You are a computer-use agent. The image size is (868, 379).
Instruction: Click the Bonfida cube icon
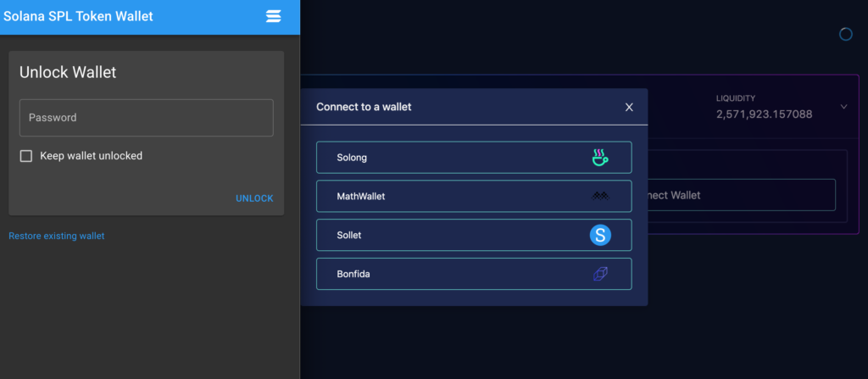(600, 274)
